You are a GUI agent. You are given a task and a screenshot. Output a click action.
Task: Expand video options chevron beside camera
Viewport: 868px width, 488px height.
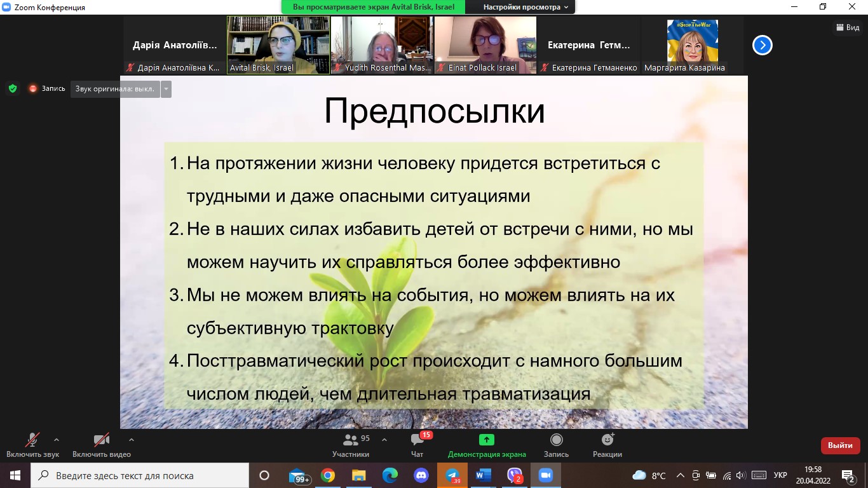(132, 439)
